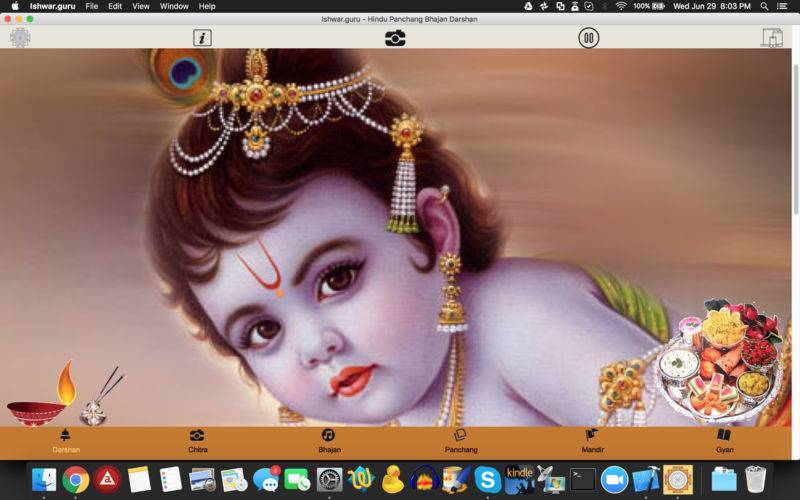
Task: Open Cyberduck rubber duck app in dock
Action: 393,480
